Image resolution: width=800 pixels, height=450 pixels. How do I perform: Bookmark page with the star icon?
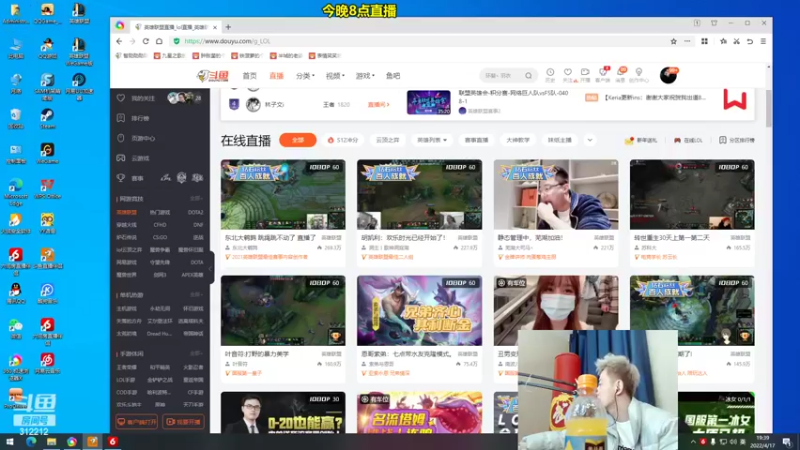point(673,41)
